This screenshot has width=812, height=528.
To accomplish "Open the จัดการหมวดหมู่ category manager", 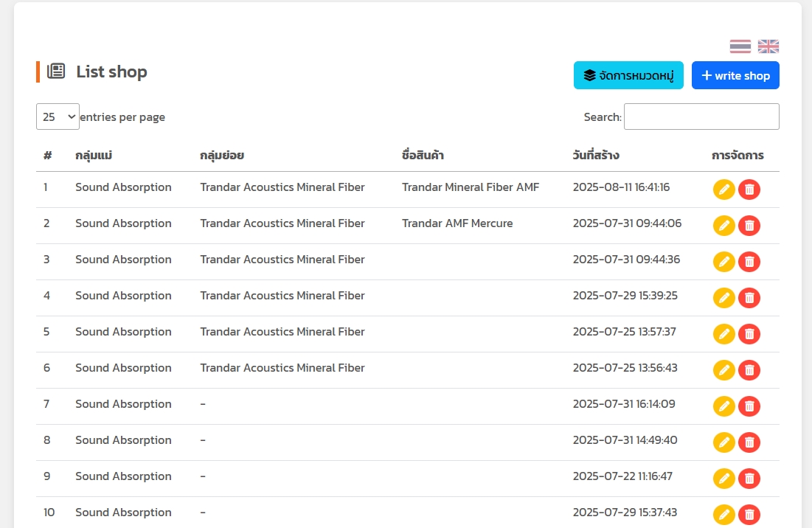I will [628, 75].
